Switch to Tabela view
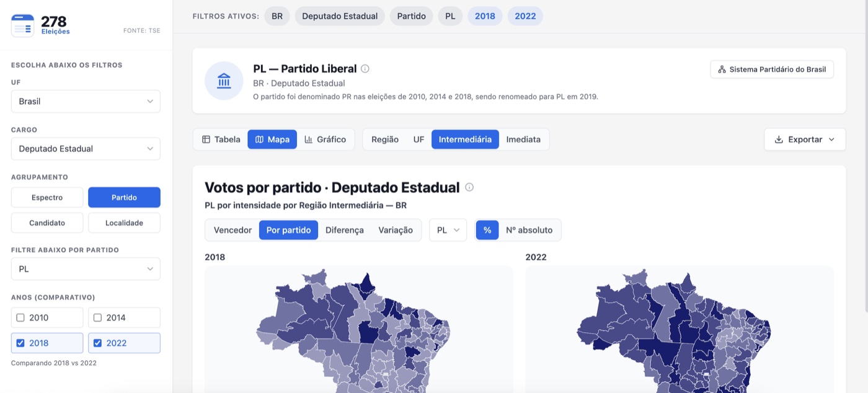 (221, 139)
